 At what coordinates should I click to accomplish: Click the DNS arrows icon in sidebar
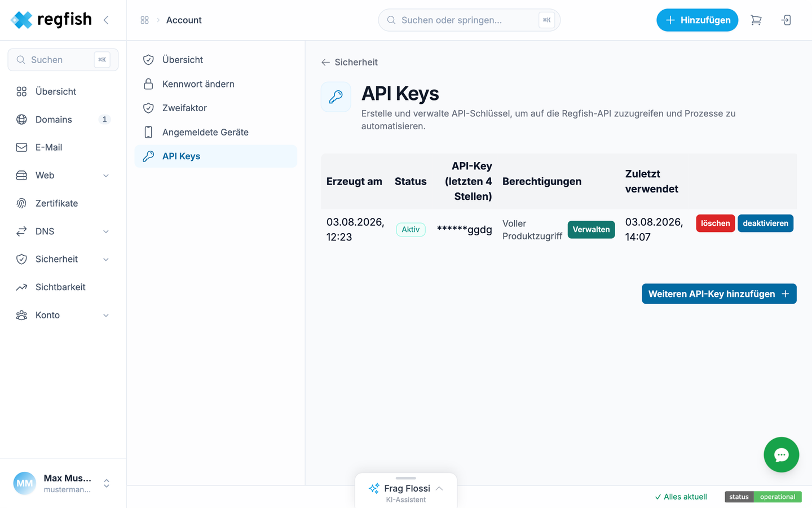[21, 231]
